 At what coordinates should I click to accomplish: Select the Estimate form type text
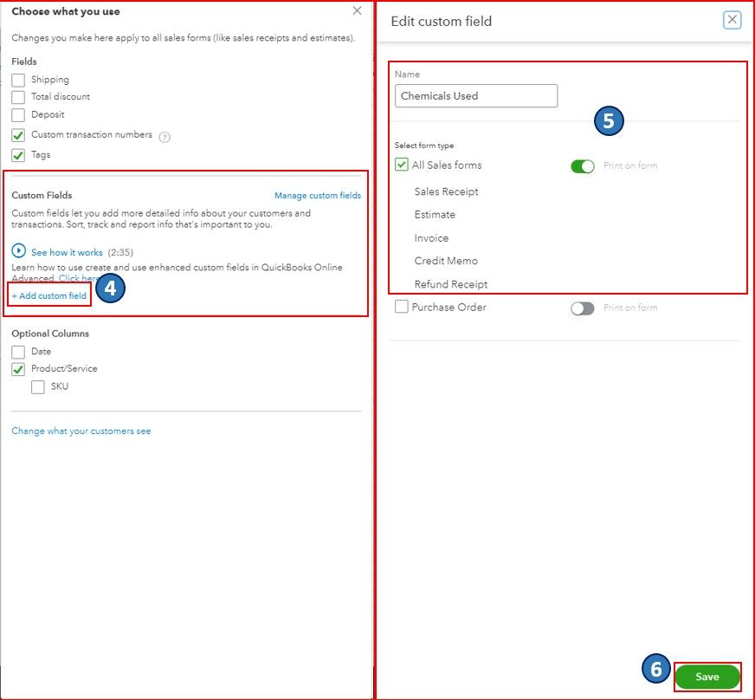(x=435, y=214)
